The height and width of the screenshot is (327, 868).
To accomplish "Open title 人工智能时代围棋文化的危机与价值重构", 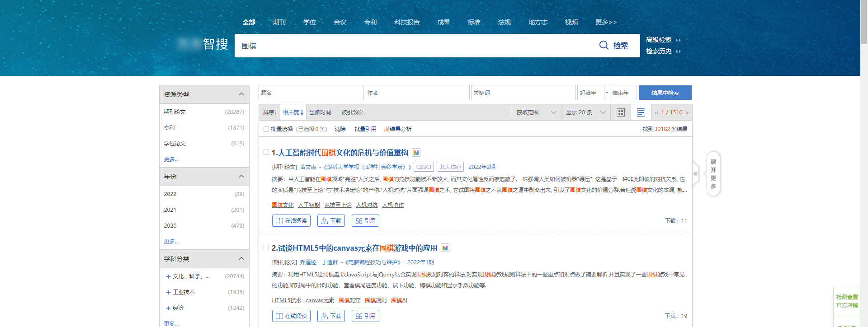I will pyautogui.click(x=343, y=153).
